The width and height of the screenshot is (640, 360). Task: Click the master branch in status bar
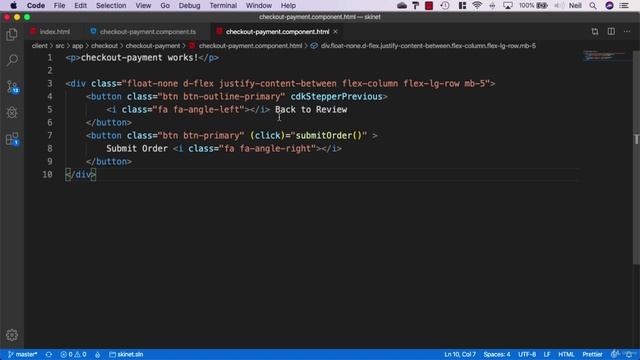(x=22, y=354)
